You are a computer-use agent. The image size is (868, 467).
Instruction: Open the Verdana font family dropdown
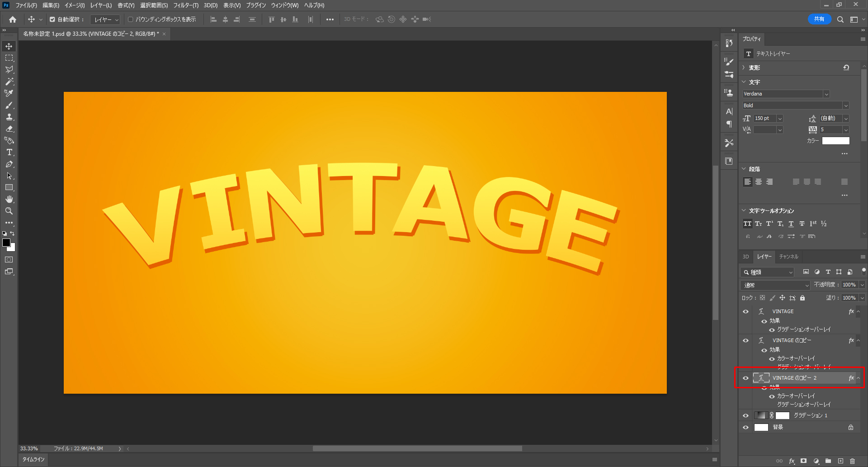click(826, 94)
